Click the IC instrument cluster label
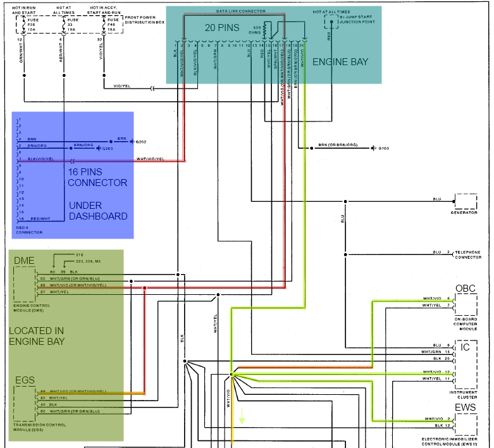This screenshot has height=448, width=494. coord(466,347)
